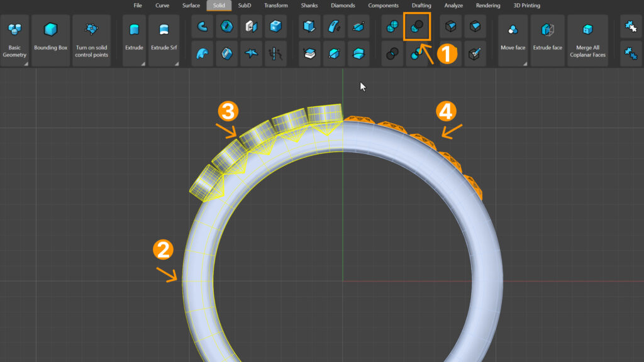644x362 pixels.
Task: Expand the Extrude Srf flyout arrow
Action: [177, 63]
